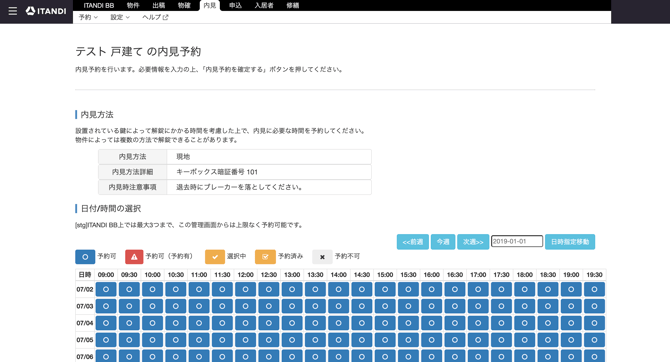Select the 07/03 10:30 slot
The height and width of the screenshot is (362, 670).
(176, 306)
